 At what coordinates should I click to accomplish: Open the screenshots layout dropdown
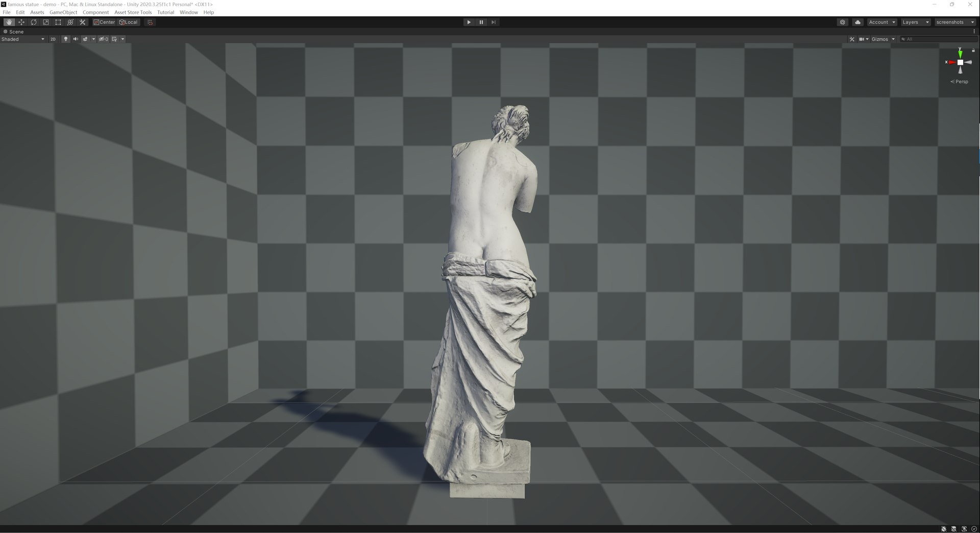tap(955, 22)
